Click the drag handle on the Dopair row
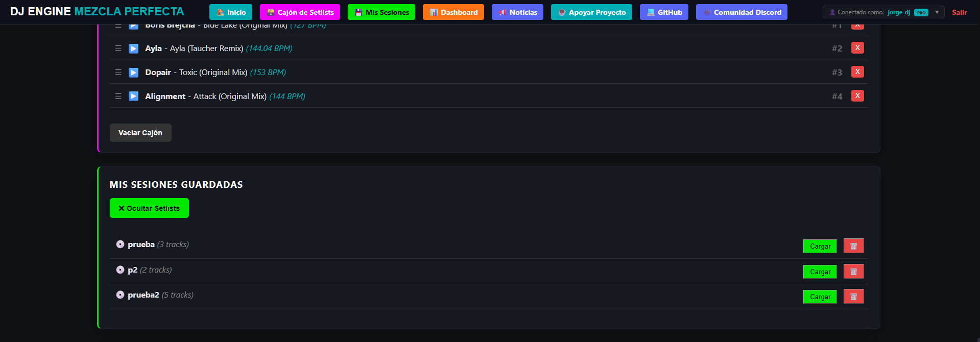 [118, 72]
